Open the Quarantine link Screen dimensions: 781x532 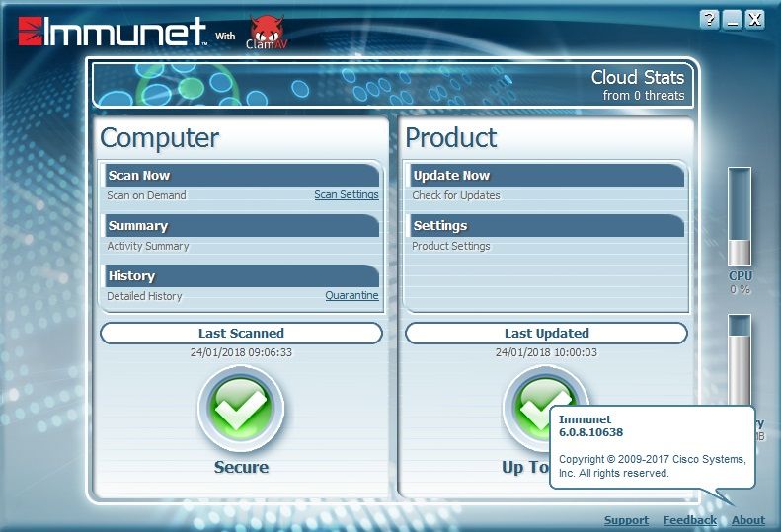click(x=351, y=295)
